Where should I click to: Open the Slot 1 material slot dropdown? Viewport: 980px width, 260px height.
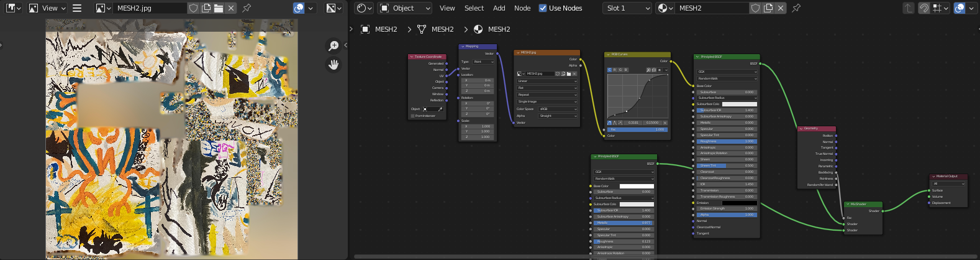(x=627, y=8)
